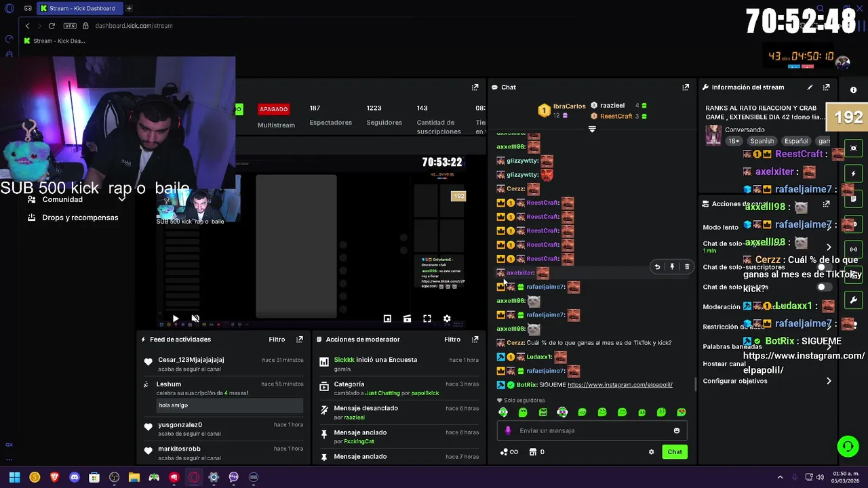Open mini-player for the stream preview
868x488 pixels.
click(387, 319)
